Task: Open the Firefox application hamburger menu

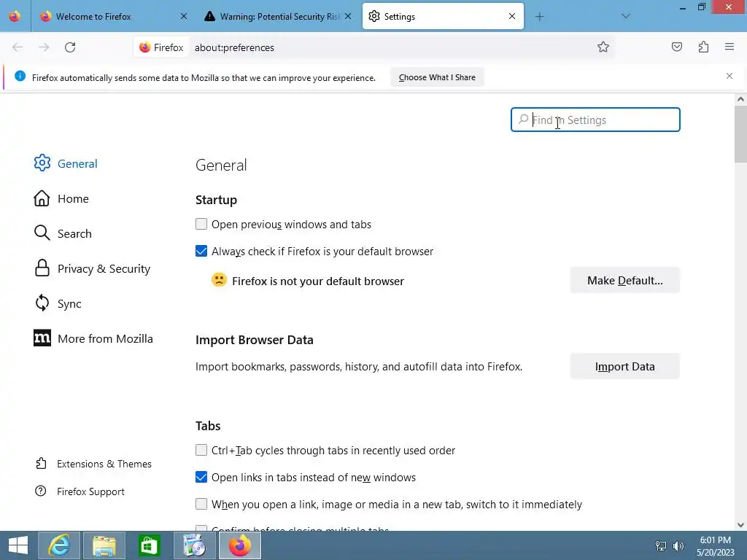Action: 729,47
